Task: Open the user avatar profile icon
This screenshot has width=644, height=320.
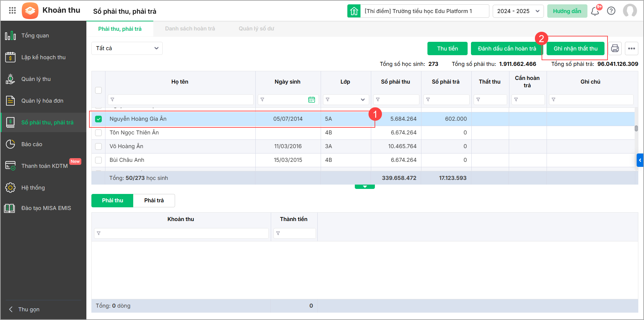Action: [630, 11]
